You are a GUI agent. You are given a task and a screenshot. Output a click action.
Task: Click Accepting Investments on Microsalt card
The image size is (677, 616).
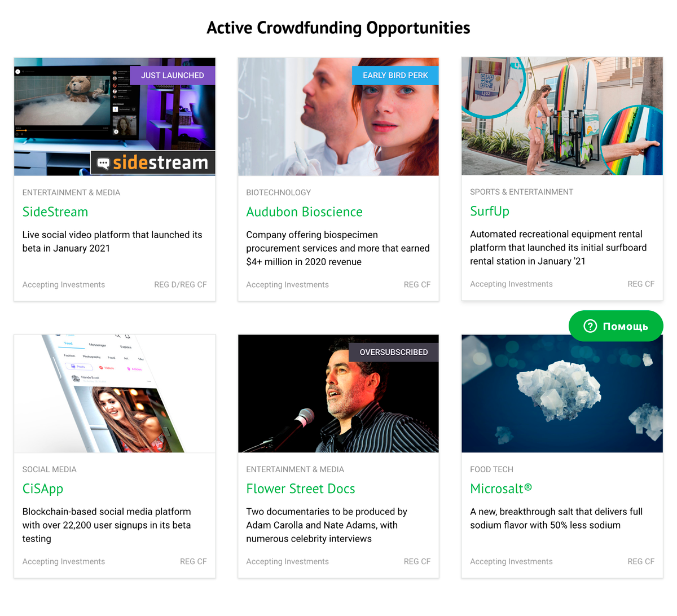(511, 562)
